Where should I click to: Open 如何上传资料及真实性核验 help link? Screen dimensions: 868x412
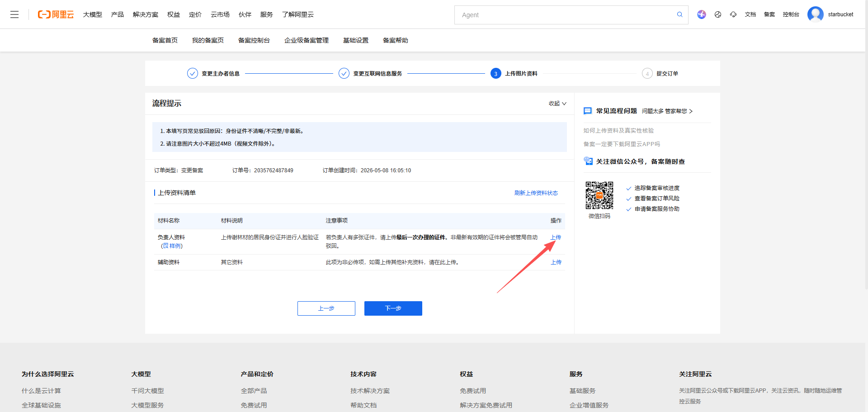618,131
